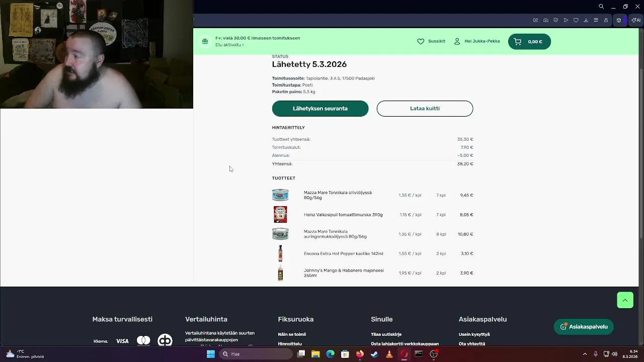The image size is (644, 362).
Task: Click the total price 38,20 €
Action: tap(465, 164)
